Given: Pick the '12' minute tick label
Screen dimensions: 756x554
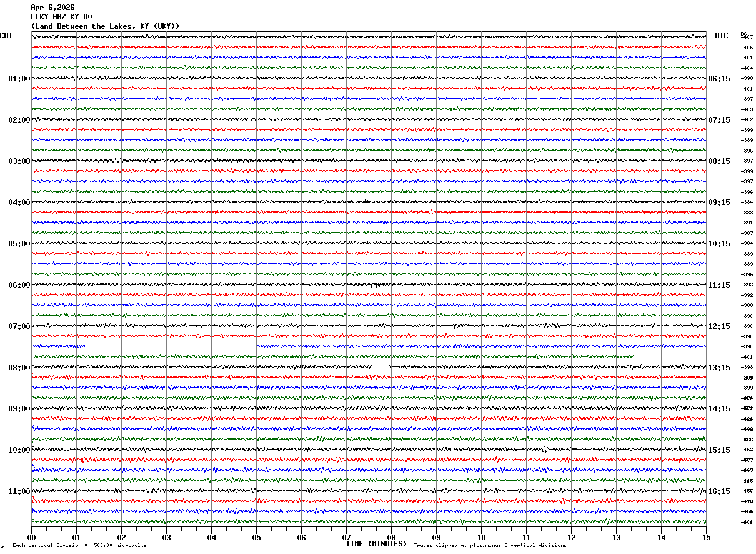Looking at the screenshot, I should point(571,537).
